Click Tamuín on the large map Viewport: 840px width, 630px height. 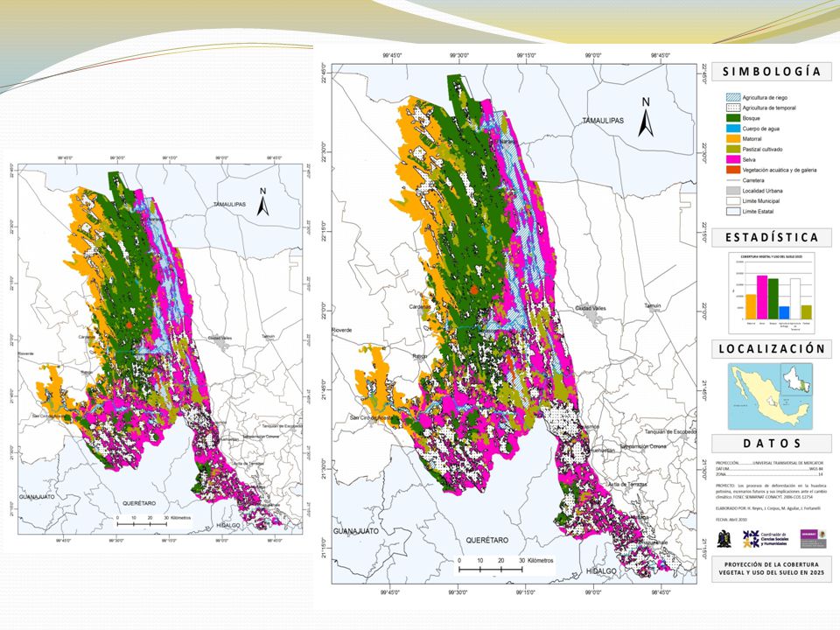point(653,306)
